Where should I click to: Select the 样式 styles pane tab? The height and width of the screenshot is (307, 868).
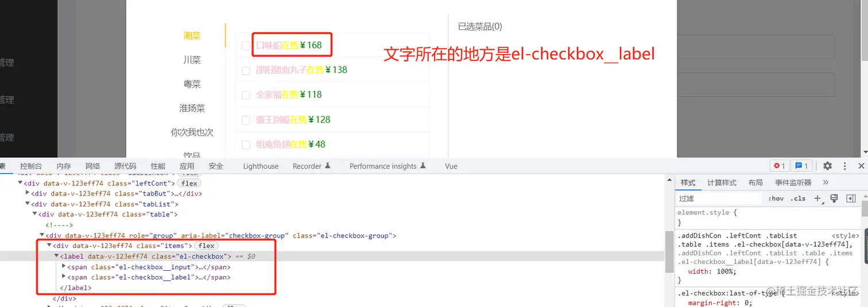pos(688,182)
